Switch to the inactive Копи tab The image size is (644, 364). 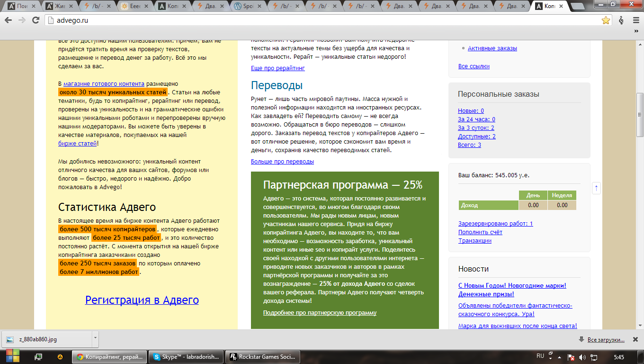(173, 6)
